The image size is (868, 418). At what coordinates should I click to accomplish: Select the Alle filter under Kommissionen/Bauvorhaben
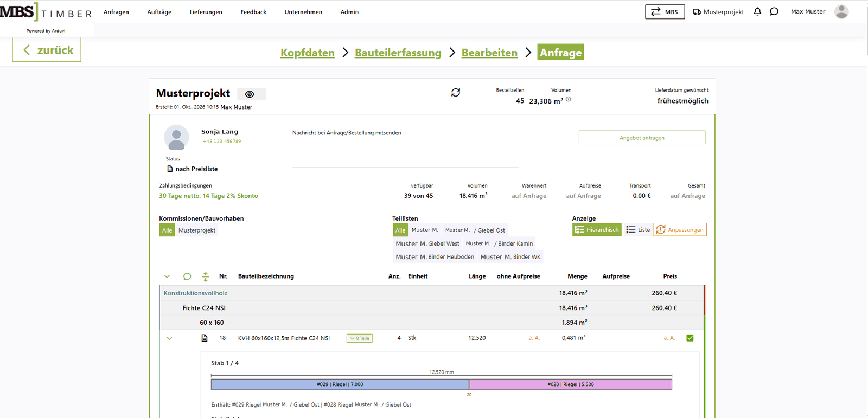click(167, 230)
